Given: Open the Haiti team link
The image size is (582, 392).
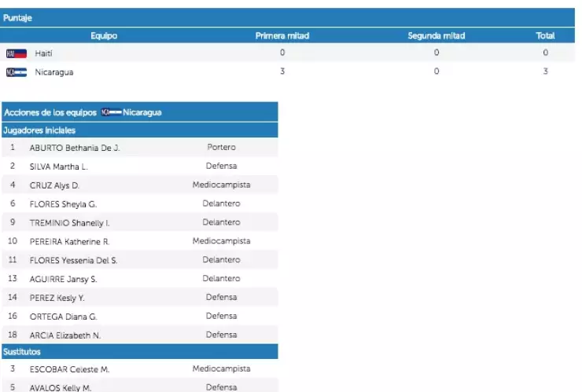Looking at the screenshot, I should [x=43, y=53].
